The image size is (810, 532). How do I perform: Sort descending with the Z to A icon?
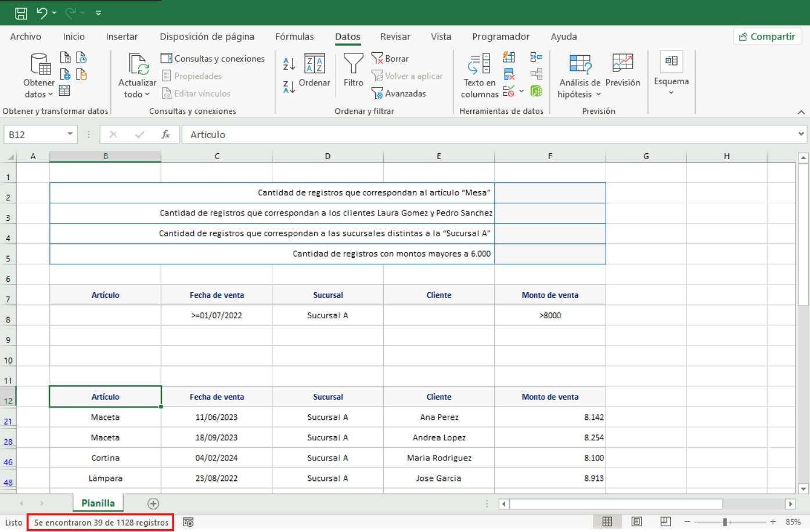[x=289, y=87]
